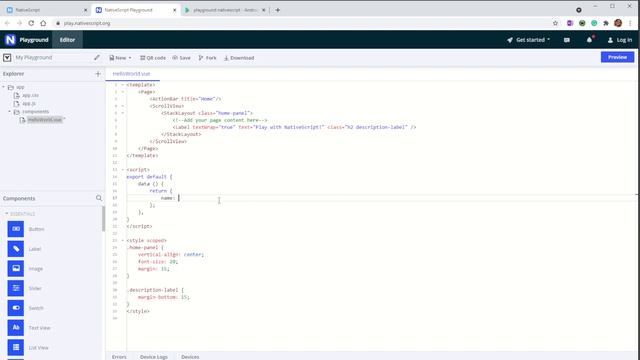Toggle the sidebar panel icon beside My Playground
640x360 pixels.
click(7, 58)
